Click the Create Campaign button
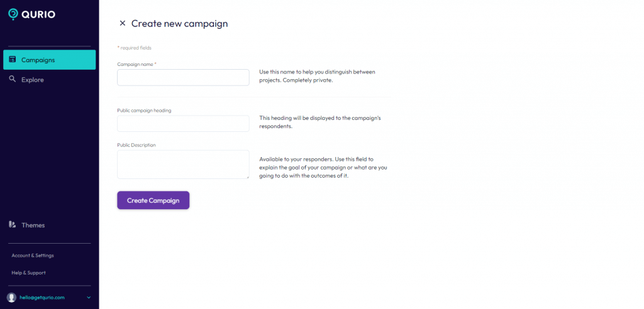Image resolution: width=644 pixels, height=309 pixels. 153,200
